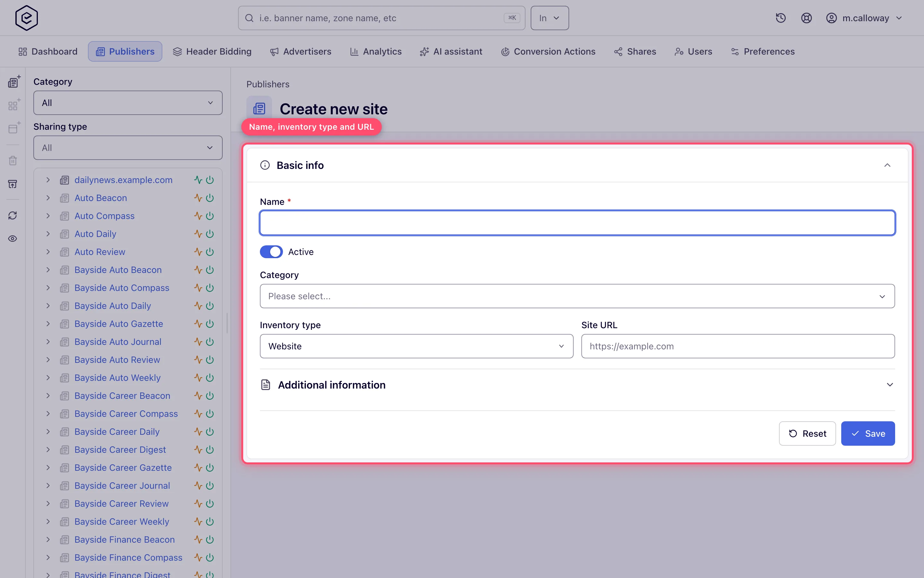Click the eye icon in left sidebar

click(13, 239)
